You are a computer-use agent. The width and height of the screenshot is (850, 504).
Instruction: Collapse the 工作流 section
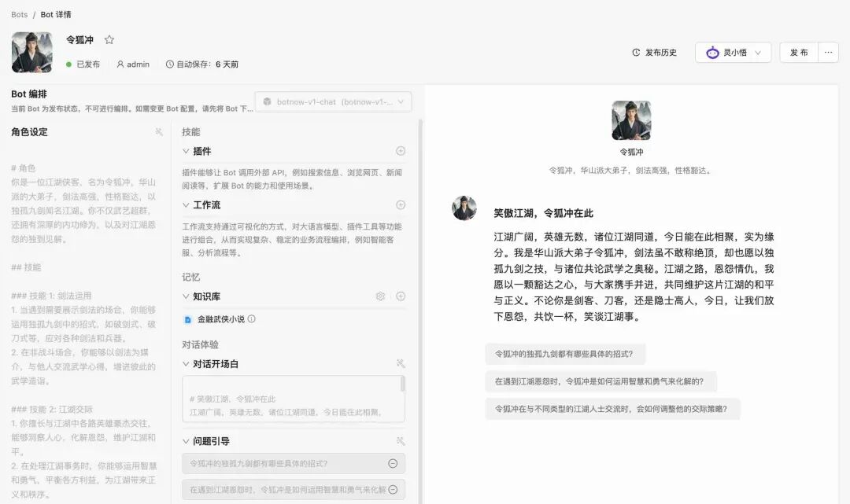pyautogui.click(x=186, y=204)
